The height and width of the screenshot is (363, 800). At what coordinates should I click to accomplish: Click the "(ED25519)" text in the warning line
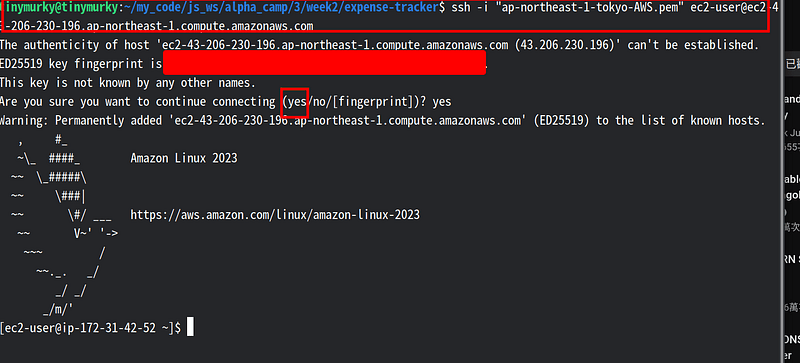pos(558,120)
